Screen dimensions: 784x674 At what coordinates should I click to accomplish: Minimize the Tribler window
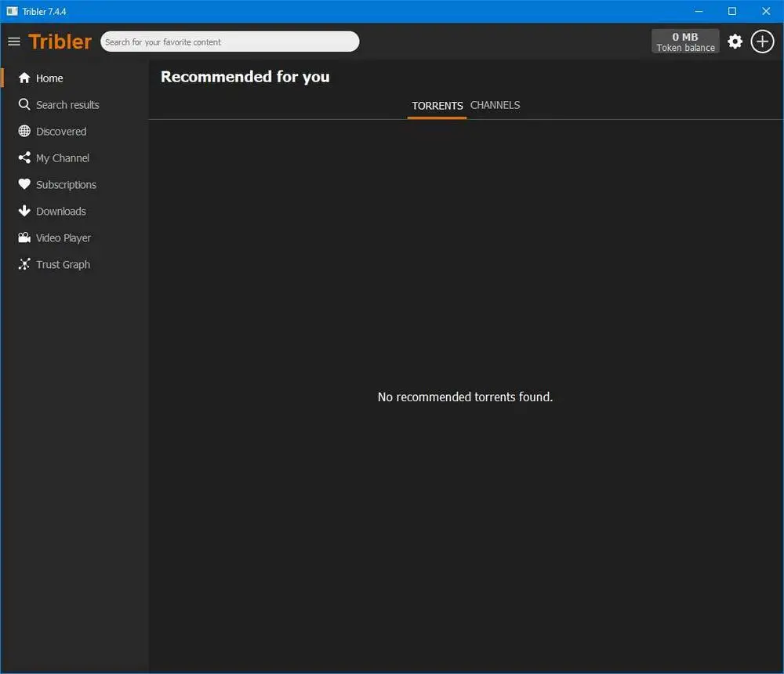click(x=699, y=11)
